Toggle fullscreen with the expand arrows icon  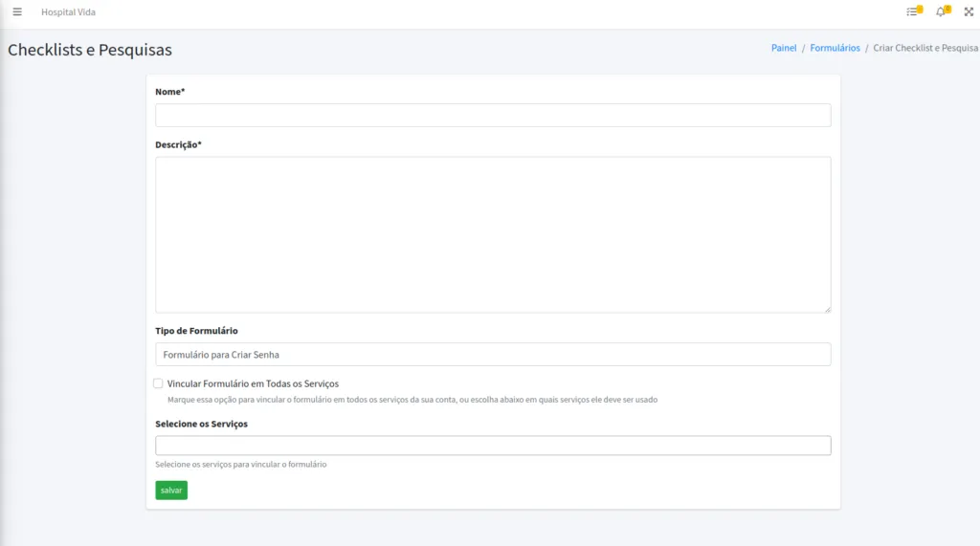[968, 12]
